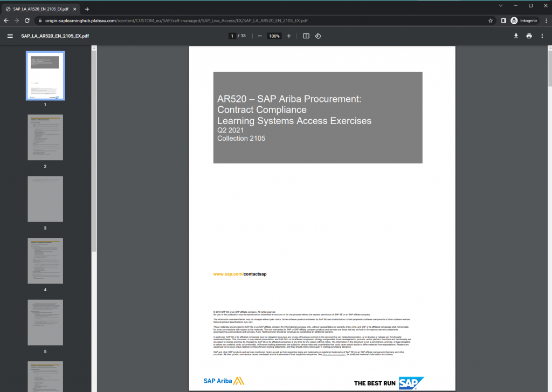
Task: Open a new browser tab
Action: click(x=87, y=9)
